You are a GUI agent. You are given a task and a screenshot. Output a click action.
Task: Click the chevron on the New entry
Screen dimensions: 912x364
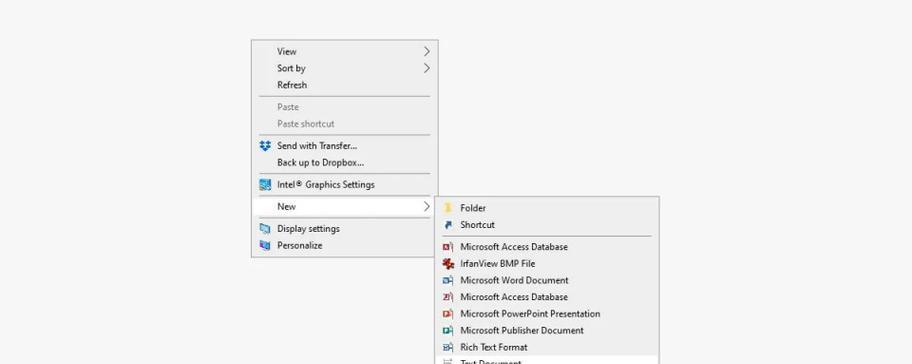[427, 206]
